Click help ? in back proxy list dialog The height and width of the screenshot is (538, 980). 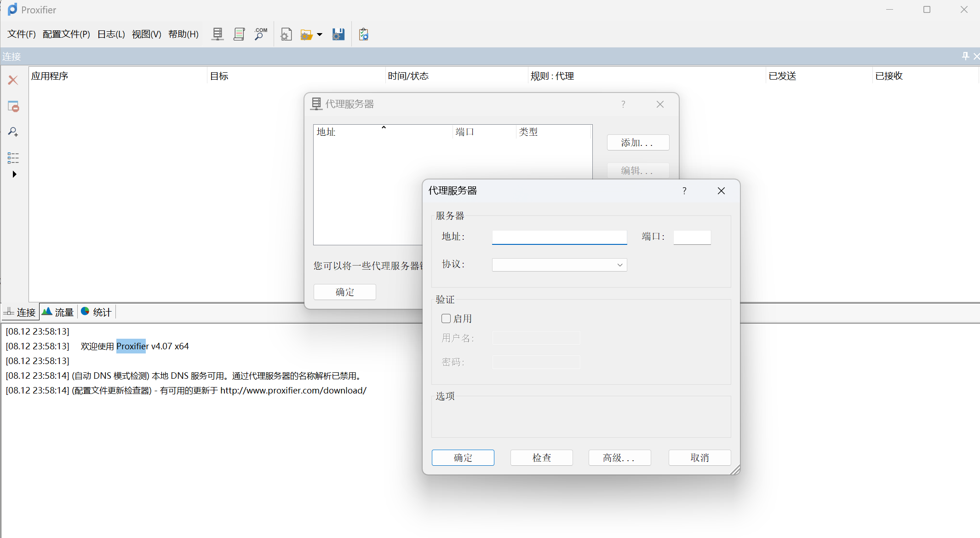(x=623, y=104)
